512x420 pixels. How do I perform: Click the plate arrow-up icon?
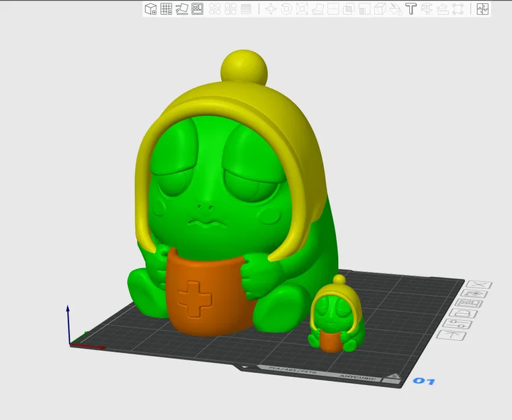coord(452,335)
